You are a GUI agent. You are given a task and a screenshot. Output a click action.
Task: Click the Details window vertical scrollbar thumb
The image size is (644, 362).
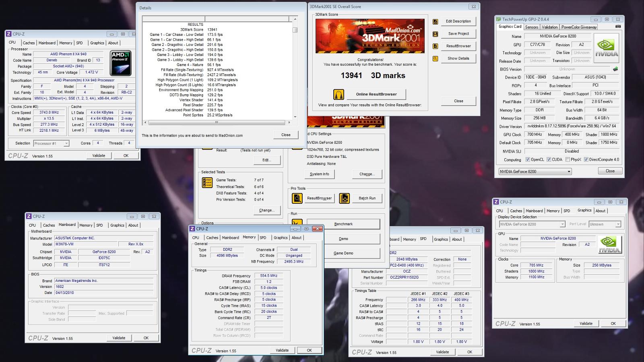[x=295, y=30]
